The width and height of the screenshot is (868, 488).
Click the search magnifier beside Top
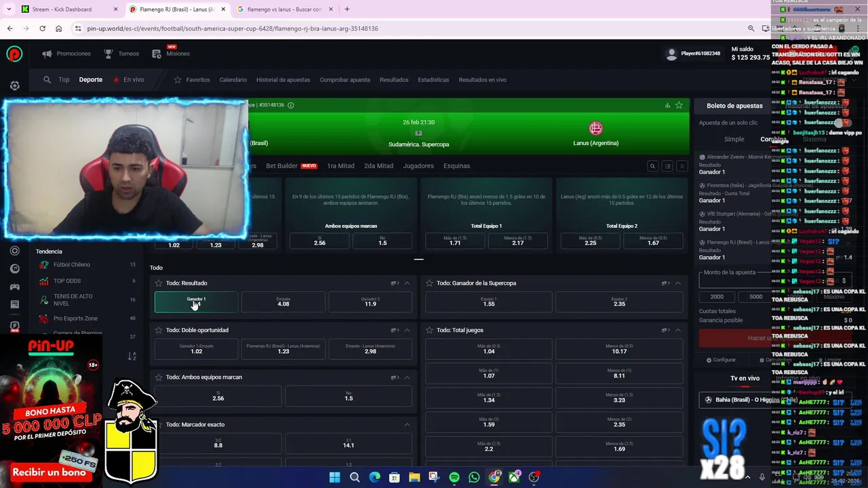pyautogui.click(x=47, y=79)
